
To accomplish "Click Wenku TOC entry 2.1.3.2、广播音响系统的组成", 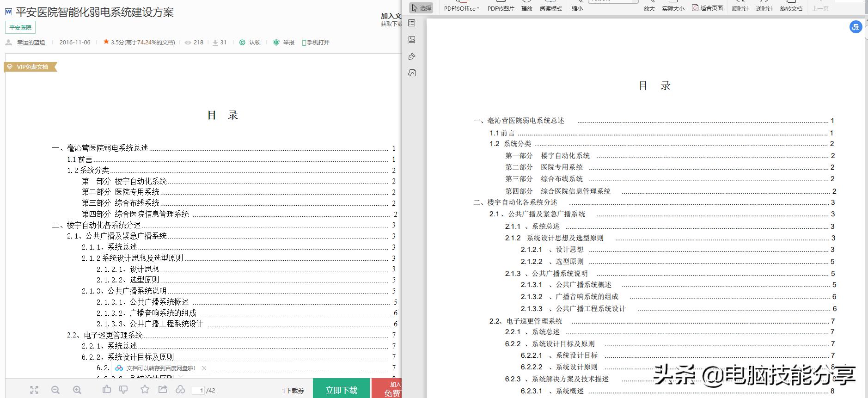I will pyautogui.click(x=147, y=313).
